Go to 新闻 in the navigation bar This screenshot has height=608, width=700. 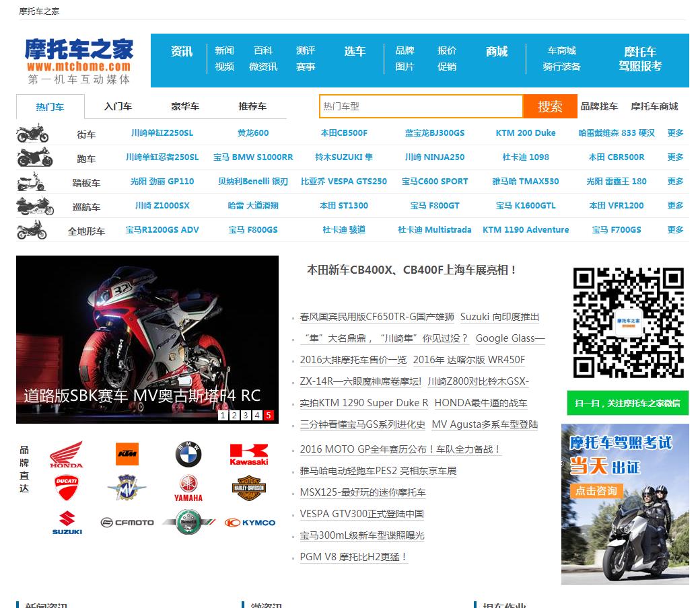click(224, 50)
